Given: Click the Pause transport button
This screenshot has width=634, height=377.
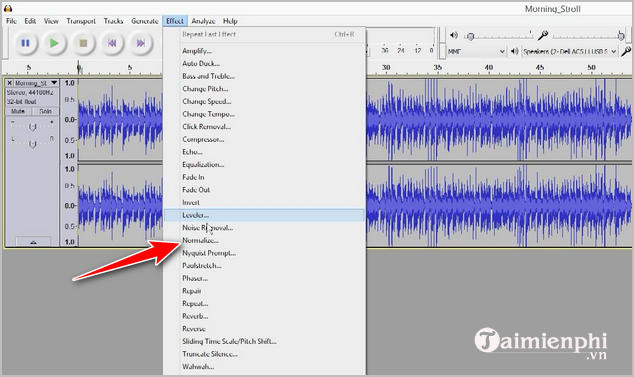Looking at the screenshot, I should click(25, 43).
